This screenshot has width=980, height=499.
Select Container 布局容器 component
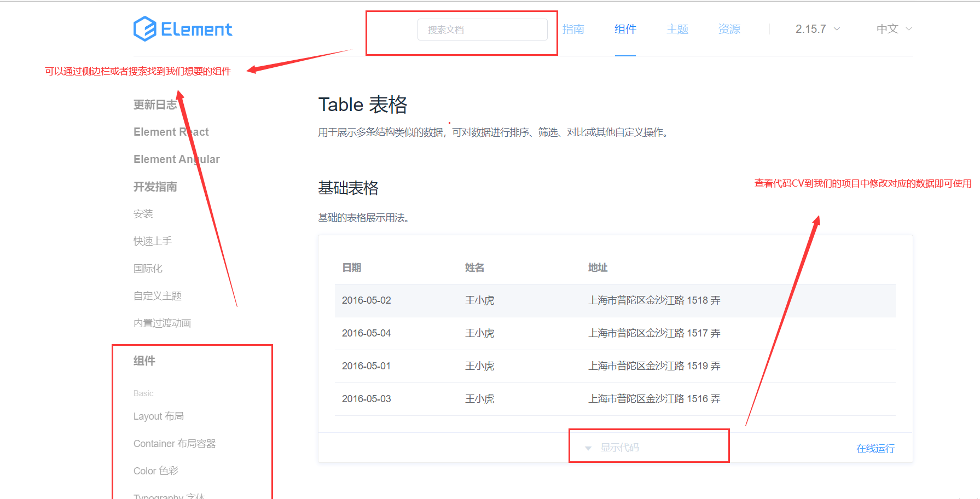pyautogui.click(x=175, y=443)
